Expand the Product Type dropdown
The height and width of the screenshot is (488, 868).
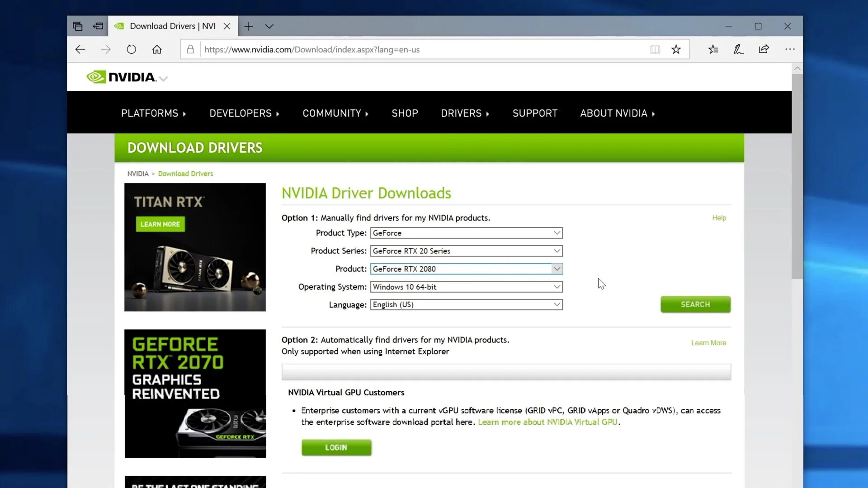[466, 233]
